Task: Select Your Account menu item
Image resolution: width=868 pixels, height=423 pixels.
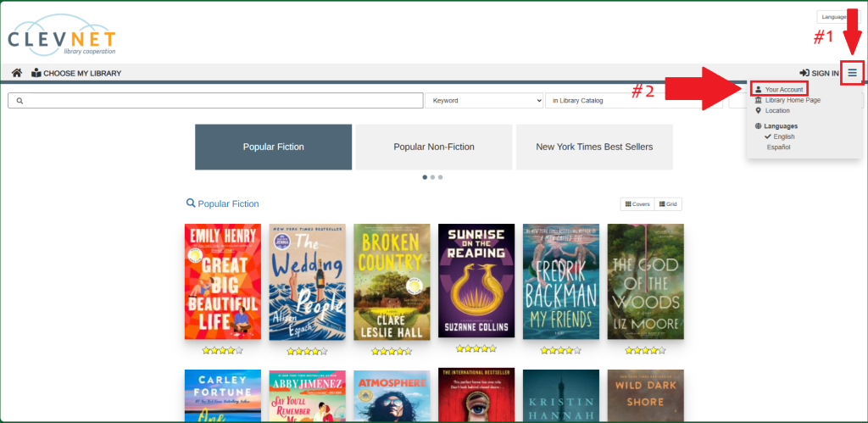Action: [x=779, y=89]
